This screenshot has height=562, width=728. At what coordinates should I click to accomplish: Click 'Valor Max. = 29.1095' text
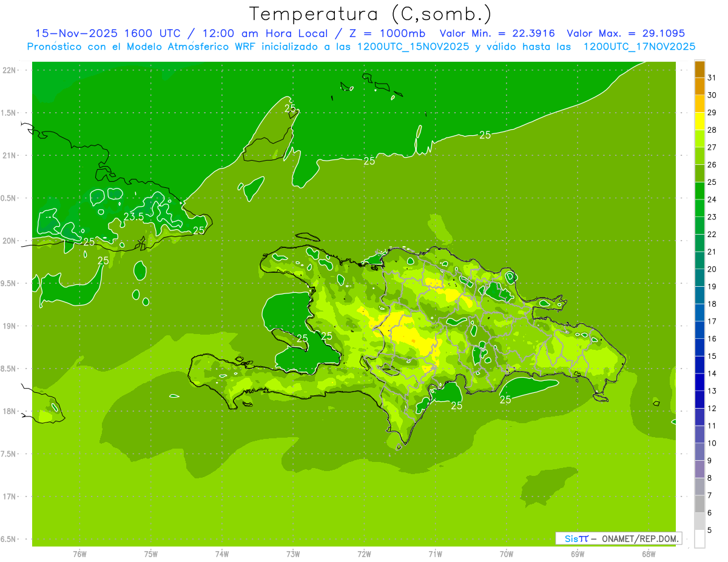tap(625, 33)
